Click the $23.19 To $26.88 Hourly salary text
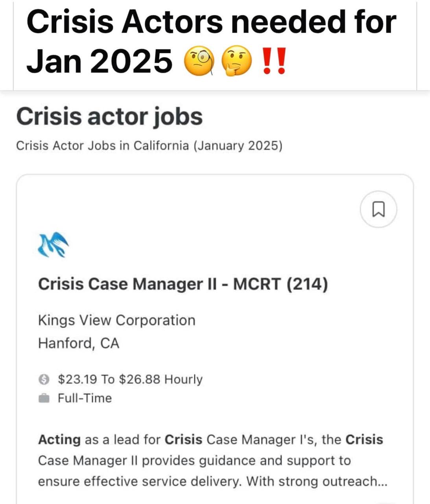This screenshot has width=430, height=504. [x=130, y=379]
